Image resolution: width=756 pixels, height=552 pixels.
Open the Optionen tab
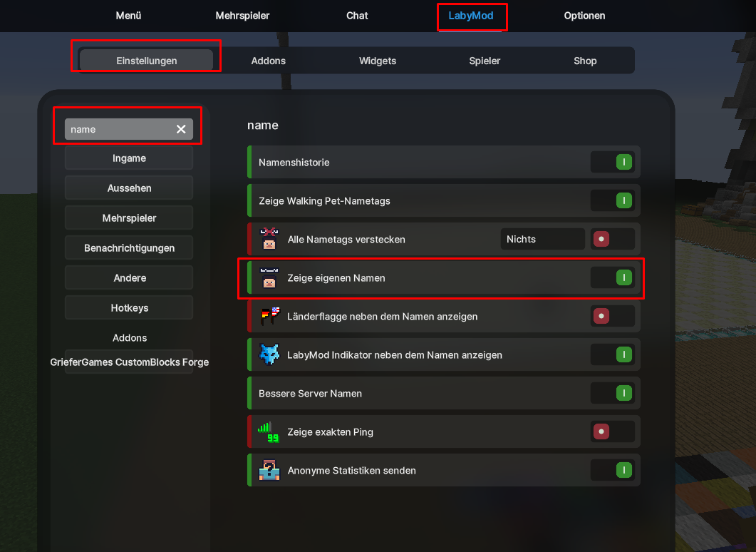pyautogui.click(x=584, y=16)
